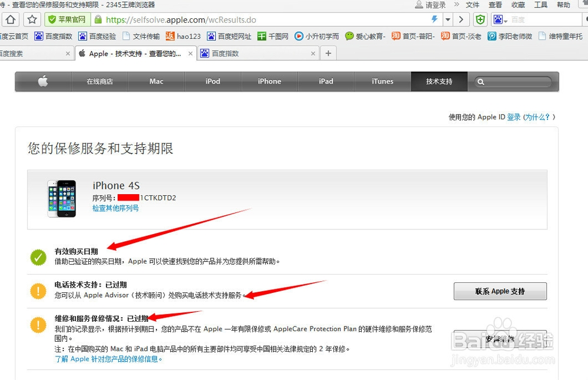The width and height of the screenshot is (588, 380).
Task: Go to 在线商店 in Apple navigation
Action: [x=100, y=81]
